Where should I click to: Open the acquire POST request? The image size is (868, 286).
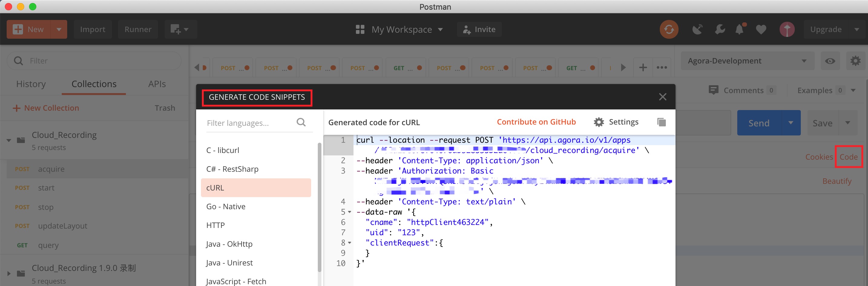98,169
